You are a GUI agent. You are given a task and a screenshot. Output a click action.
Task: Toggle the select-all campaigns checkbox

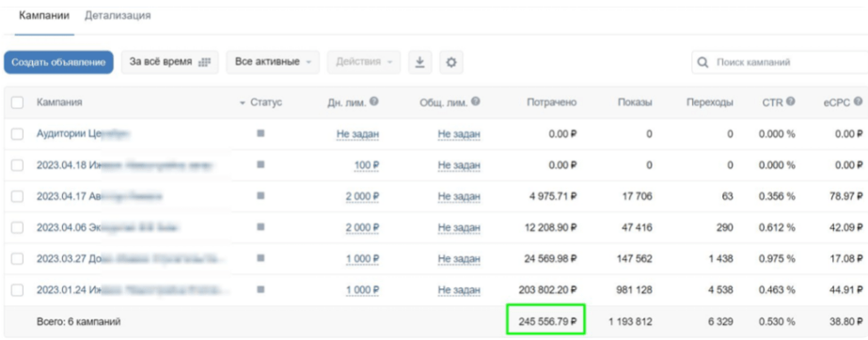point(17,102)
